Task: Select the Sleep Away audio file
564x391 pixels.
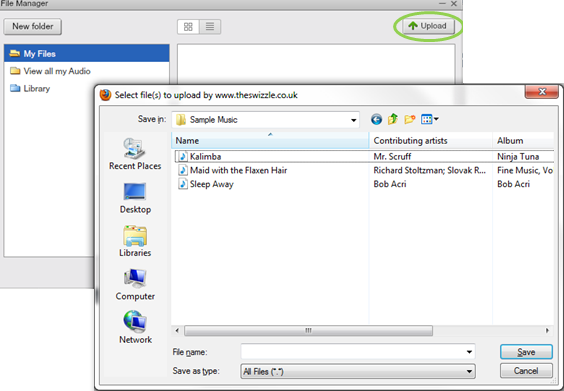Action: [212, 184]
